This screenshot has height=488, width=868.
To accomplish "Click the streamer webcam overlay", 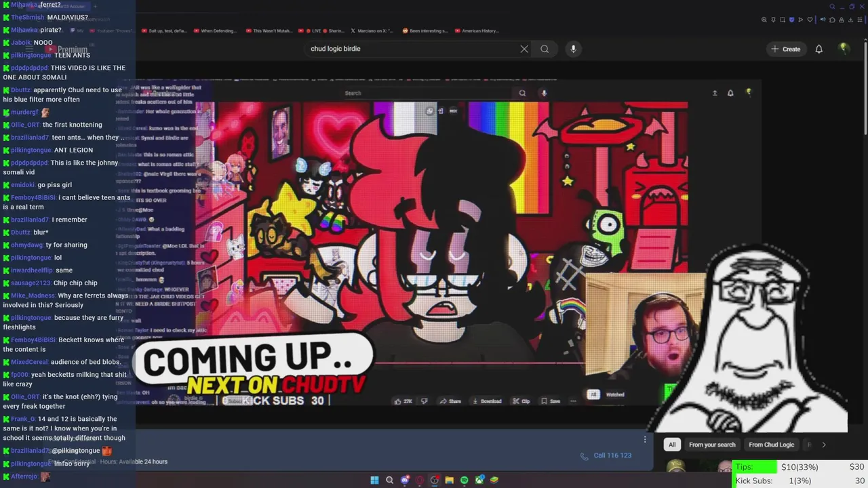I will [645, 324].
